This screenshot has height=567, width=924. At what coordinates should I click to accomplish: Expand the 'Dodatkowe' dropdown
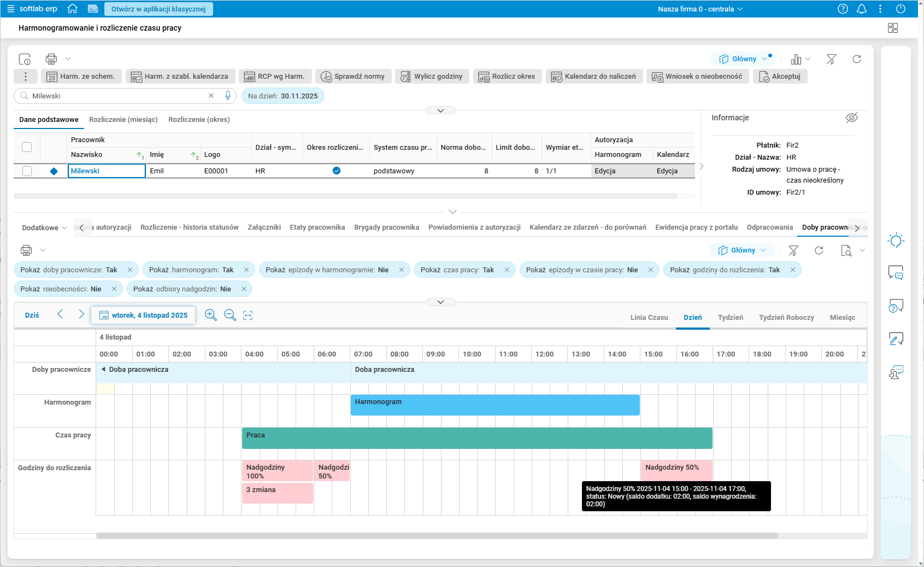[x=45, y=227]
